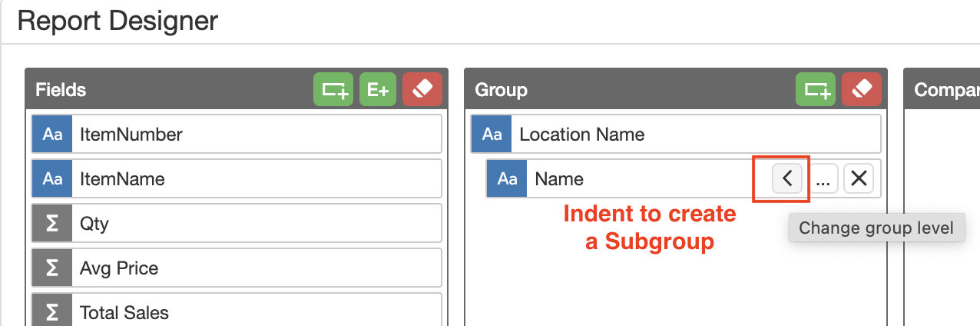Clear all groups with Group eraser
This screenshot has height=326, width=980.
(x=862, y=89)
